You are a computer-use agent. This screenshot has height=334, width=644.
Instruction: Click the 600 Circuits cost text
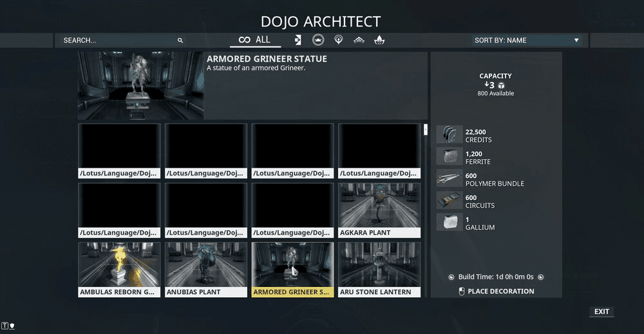471,197
